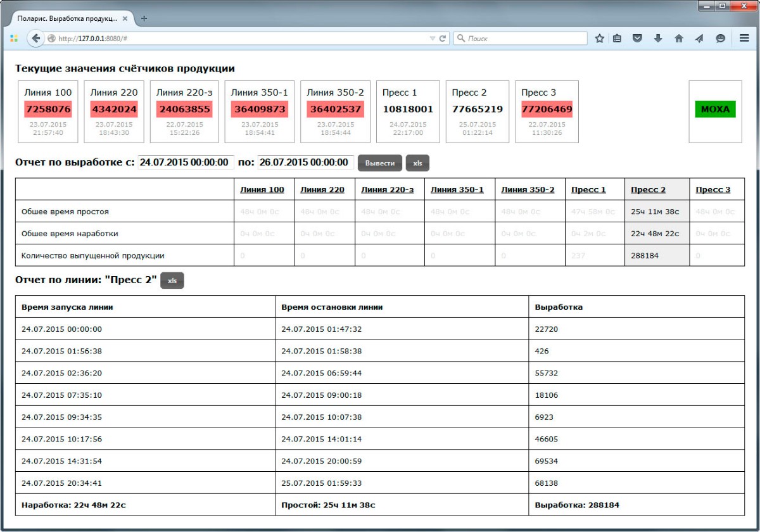
Task: Open Пресс 2 column header link
Action: [x=649, y=189]
